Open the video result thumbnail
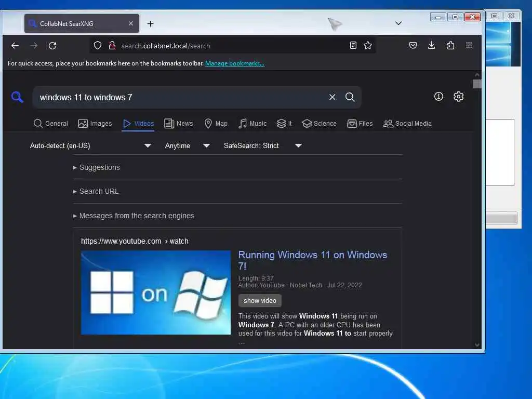 156,292
